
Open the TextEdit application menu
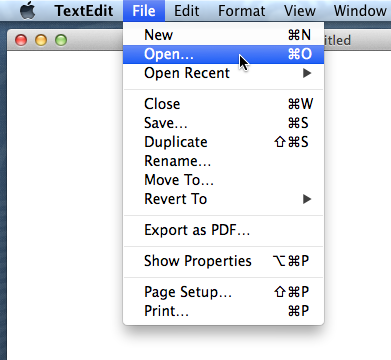[84, 11]
